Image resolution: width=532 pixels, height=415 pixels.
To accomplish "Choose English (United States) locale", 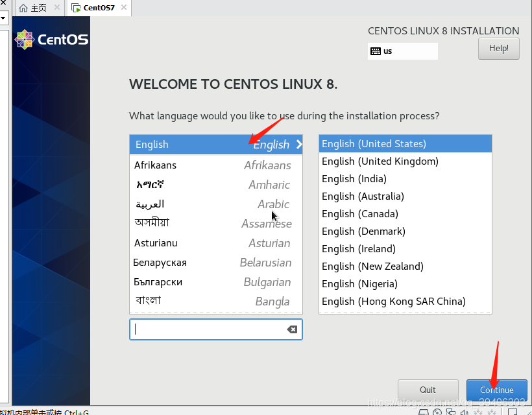I will [405, 144].
